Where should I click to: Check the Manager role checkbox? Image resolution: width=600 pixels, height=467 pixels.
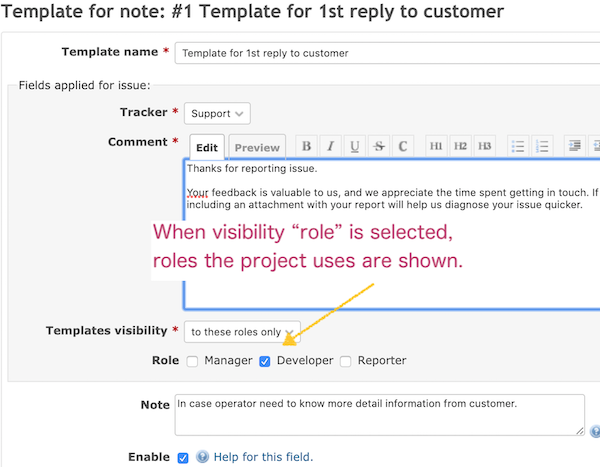point(192,361)
